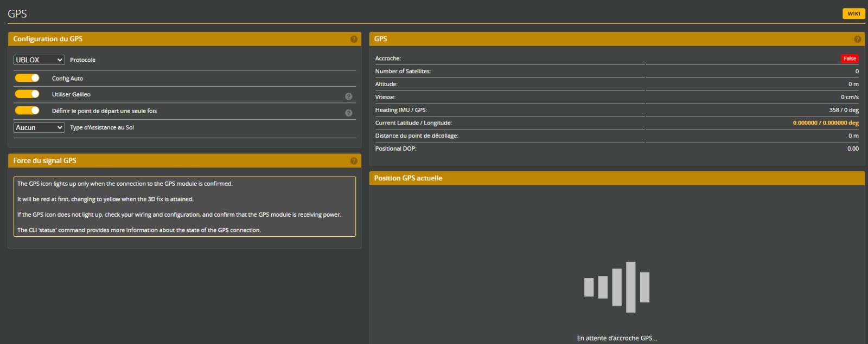Click the GPS waiting signal bars animation

pos(617,287)
